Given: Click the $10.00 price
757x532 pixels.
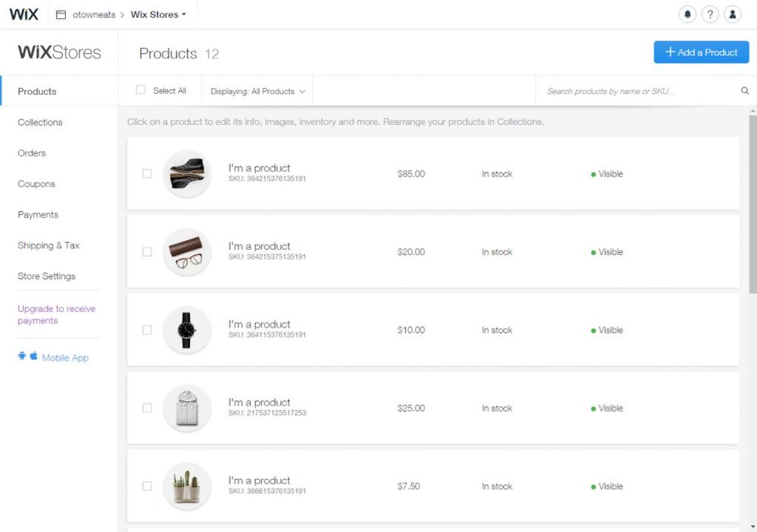Looking at the screenshot, I should (x=411, y=330).
